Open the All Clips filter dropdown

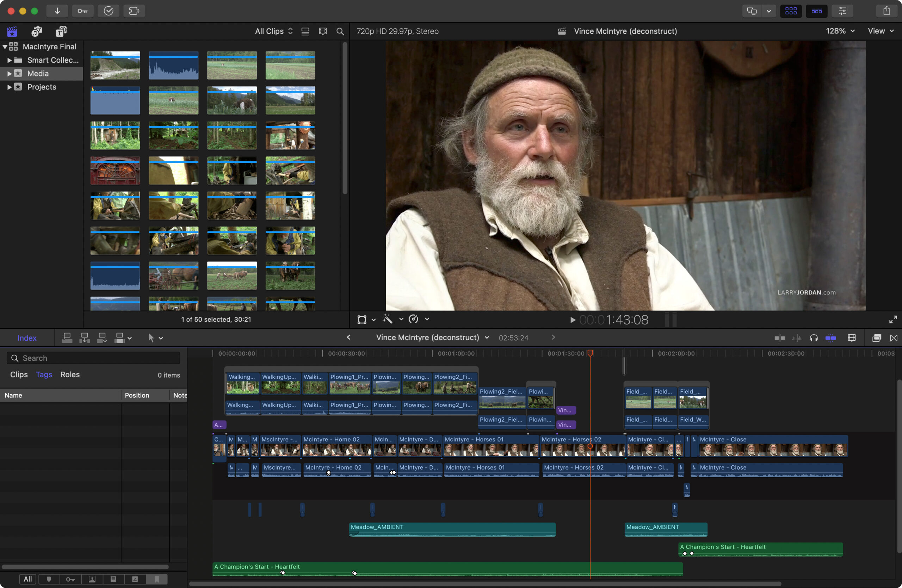(x=274, y=31)
